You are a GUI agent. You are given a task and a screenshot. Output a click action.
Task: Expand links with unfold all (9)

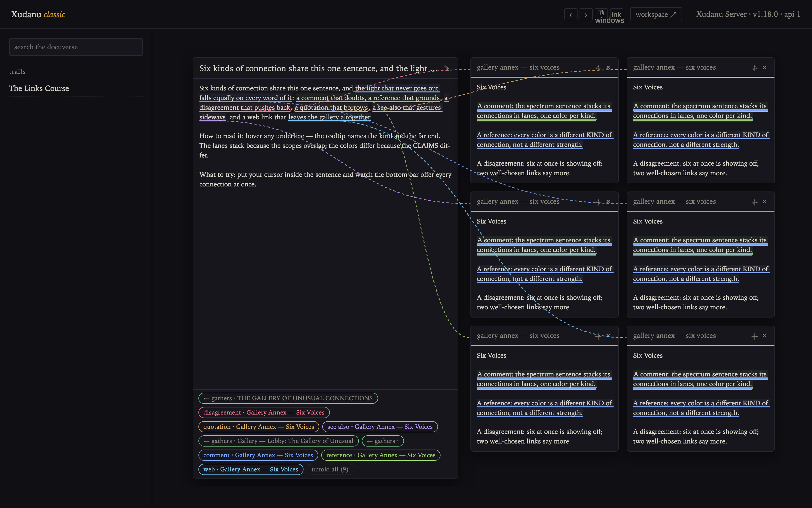(330, 469)
